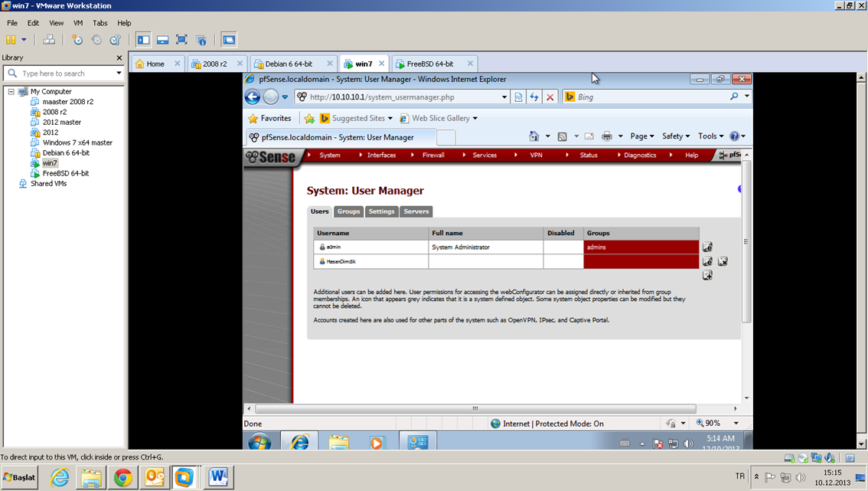Toggle the thumbnail bar view
Image resolution: width=868 pixels, height=491 pixels.
pos(163,40)
